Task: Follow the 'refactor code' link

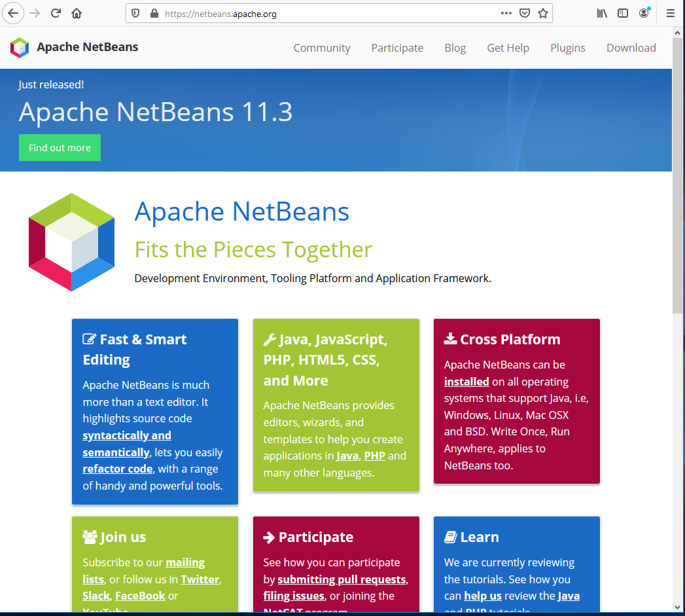Action: pos(118,469)
